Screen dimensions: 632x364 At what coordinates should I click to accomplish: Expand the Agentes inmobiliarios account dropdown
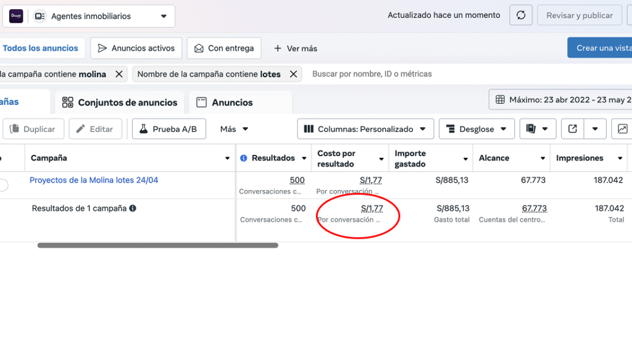(163, 16)
